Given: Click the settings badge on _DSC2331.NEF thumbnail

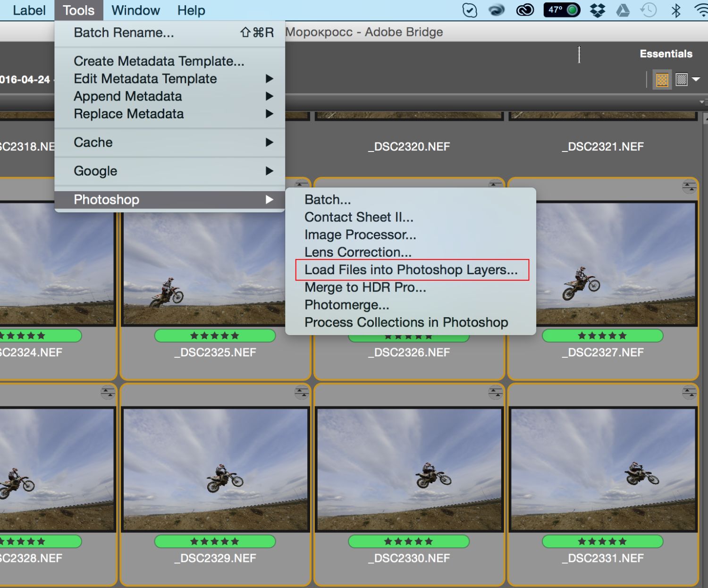Looking at the screenshot, I should [689, 392].
